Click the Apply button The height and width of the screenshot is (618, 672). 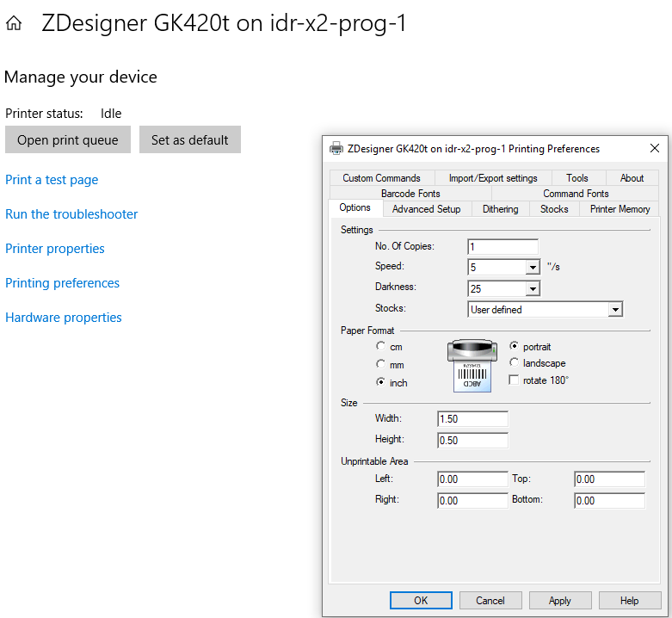click(x=560, y=601)
